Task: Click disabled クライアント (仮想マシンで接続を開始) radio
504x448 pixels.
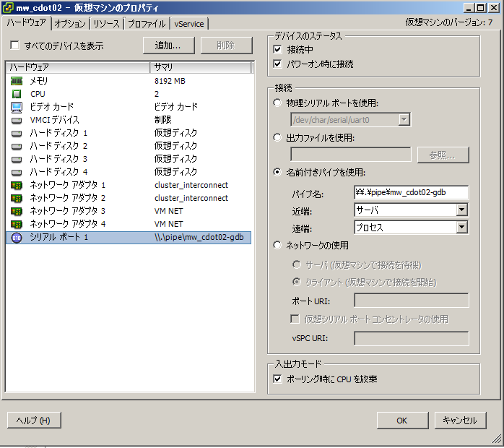Action: click(x=296, y=283)
